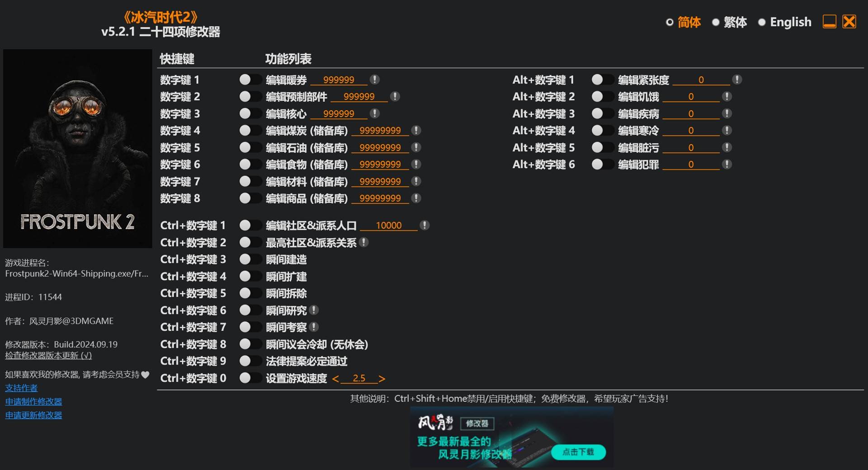Enable 瞬间扩建 toggle
Image resolution: width=868 pixels, height=470 pixels.
point(250,276)
